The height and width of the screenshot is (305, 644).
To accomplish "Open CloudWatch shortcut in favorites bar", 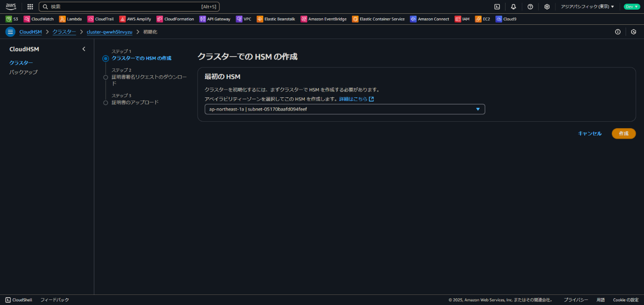I will [x=39, y=19].
